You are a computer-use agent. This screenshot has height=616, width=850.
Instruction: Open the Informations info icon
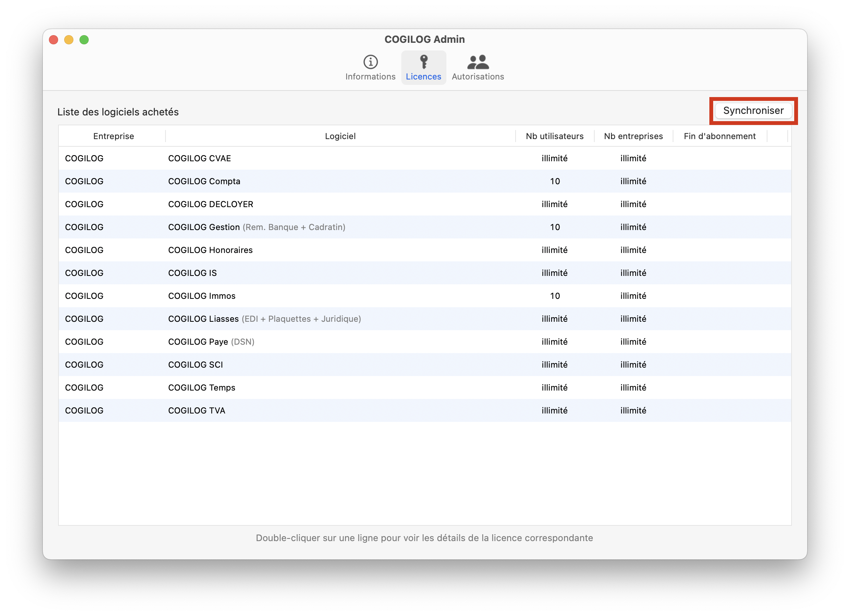point(370,62)
